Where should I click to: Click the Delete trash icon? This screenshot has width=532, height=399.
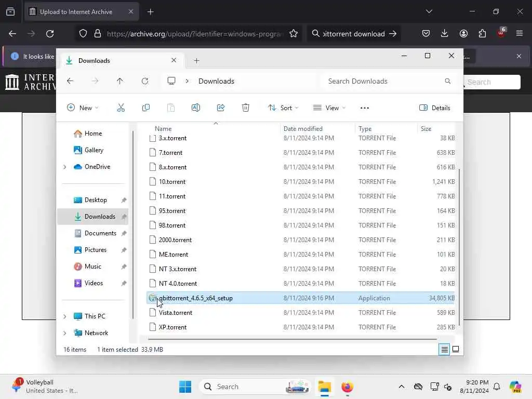246,108
